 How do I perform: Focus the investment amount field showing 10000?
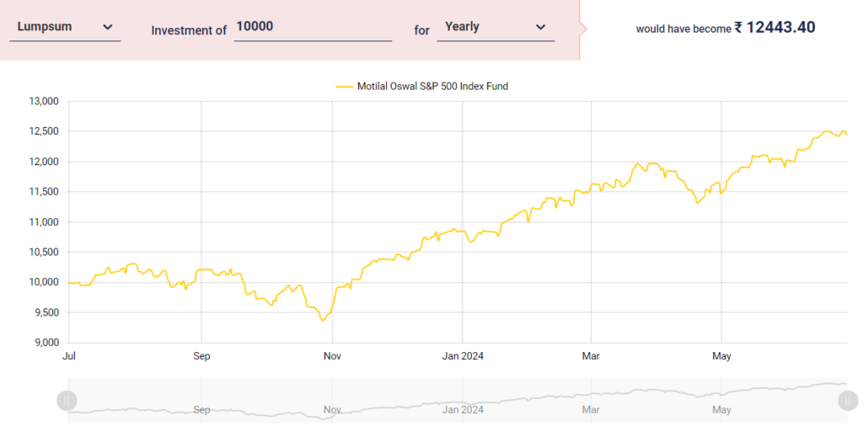(313, 27)
